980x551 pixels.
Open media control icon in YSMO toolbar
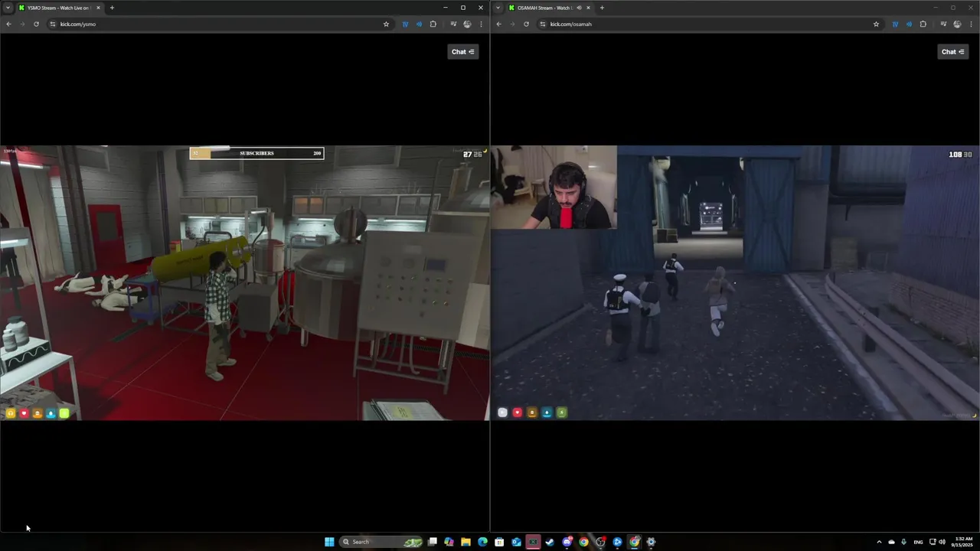pyautogui.click(x=453, y=24)
